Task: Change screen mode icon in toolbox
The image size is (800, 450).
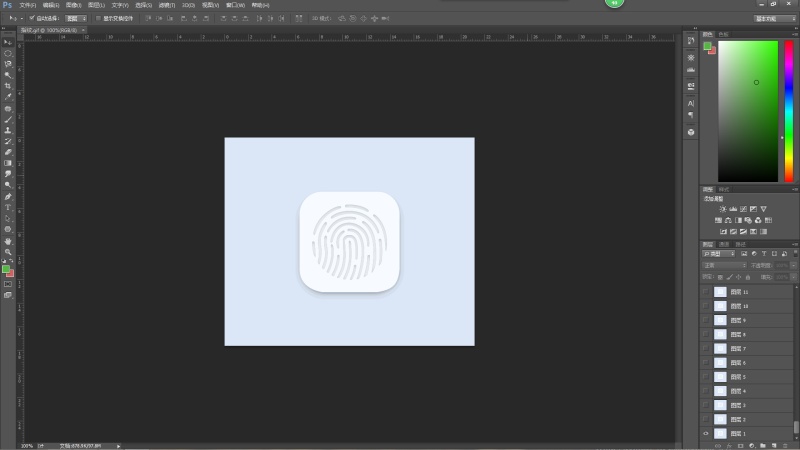Action: [8, 295]
